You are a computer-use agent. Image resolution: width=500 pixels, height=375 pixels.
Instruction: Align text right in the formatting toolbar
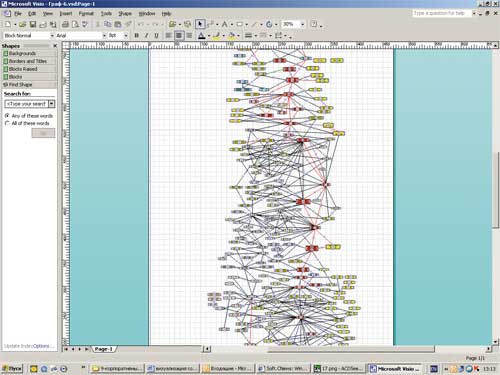[x=189, y=35]
